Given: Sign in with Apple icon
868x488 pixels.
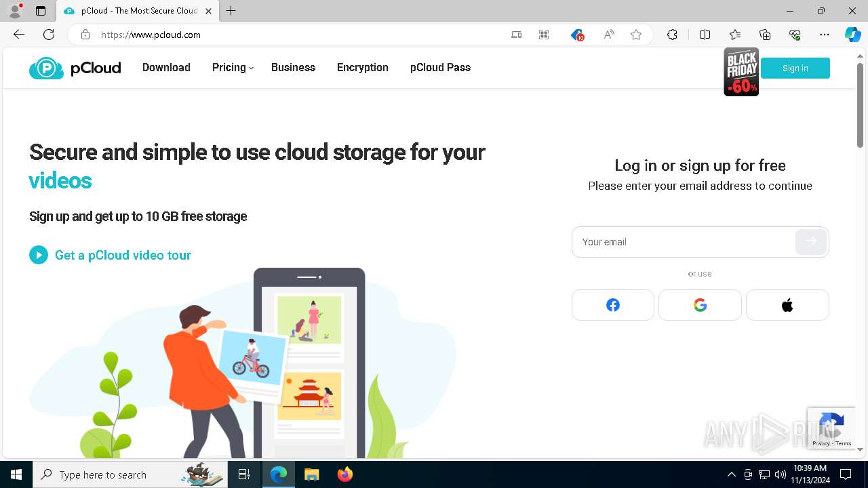Looking at the screenshot, I should click(x=787, y=305).
